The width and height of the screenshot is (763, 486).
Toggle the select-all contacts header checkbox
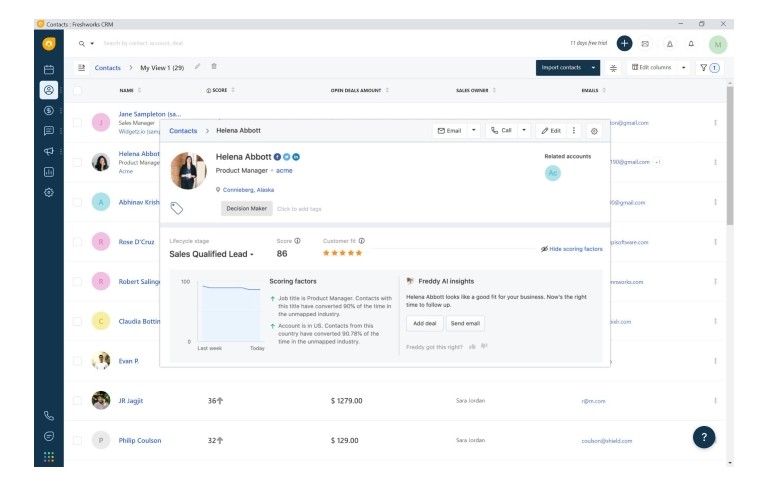pos(77,90)
